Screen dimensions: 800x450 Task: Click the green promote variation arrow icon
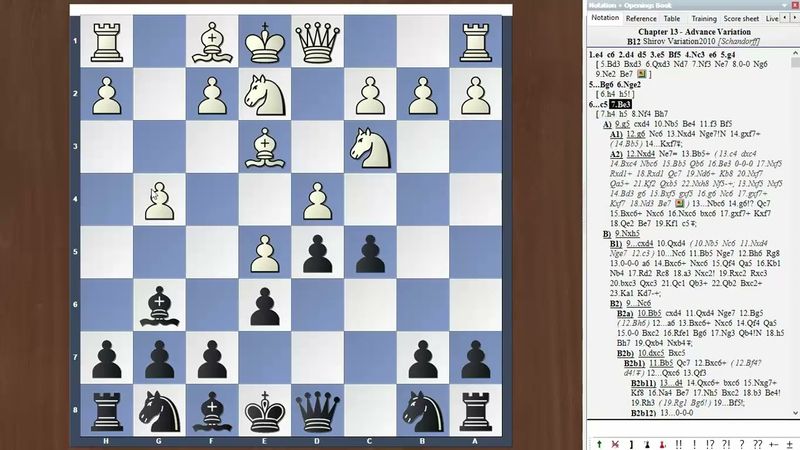click(598, 442)
